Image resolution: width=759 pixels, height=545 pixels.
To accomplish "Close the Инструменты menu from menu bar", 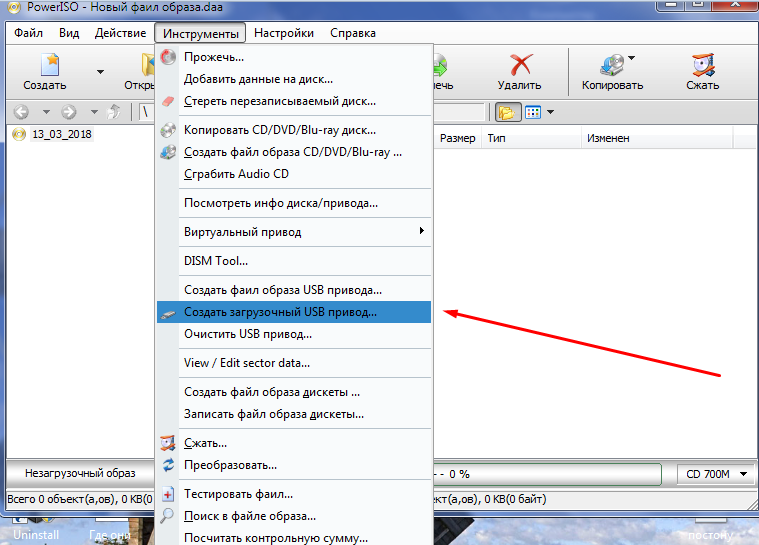I will (200, 33).
